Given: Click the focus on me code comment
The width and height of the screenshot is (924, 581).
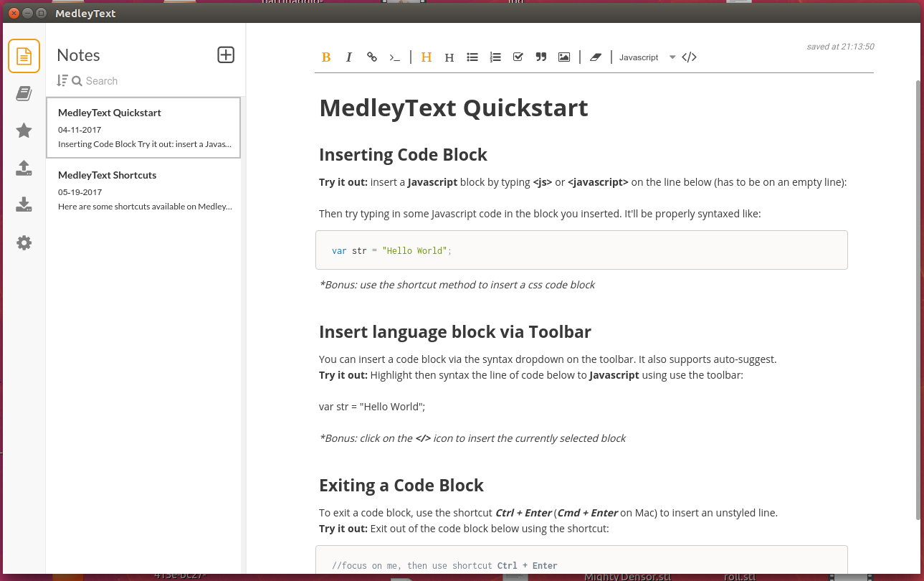Looking at the screenshot, I should 444,566.
